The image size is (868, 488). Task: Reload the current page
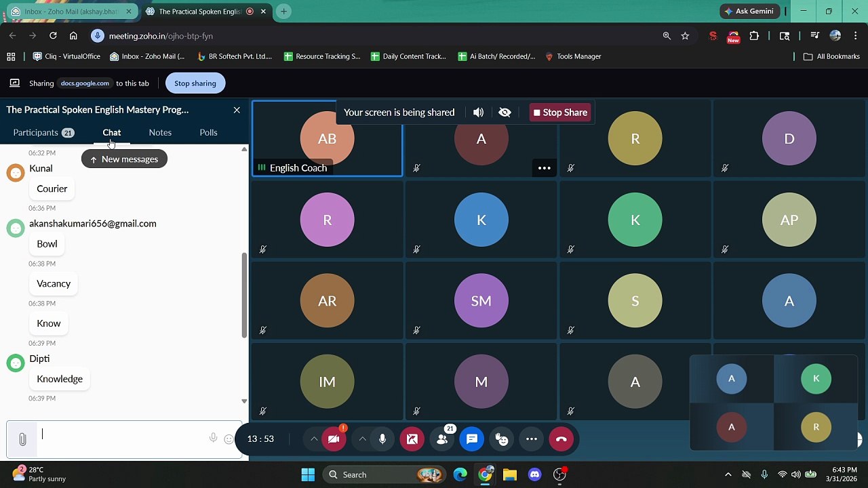click(x=53, y=36)
